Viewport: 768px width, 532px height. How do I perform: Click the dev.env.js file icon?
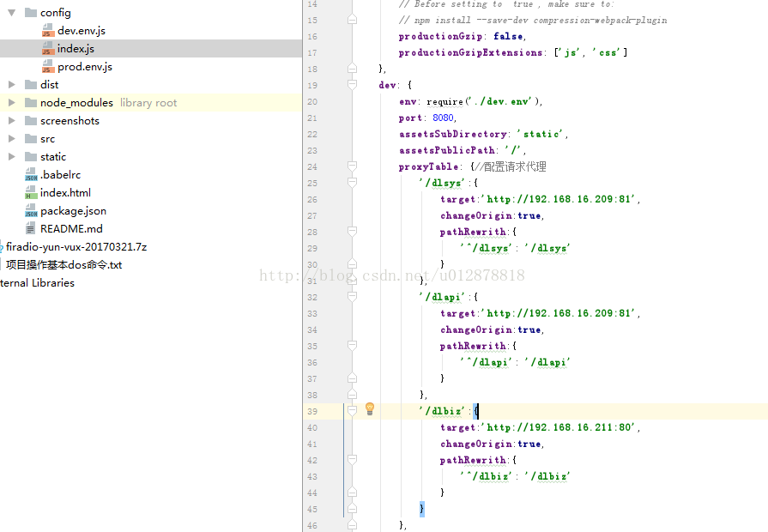tap(47, 31)
